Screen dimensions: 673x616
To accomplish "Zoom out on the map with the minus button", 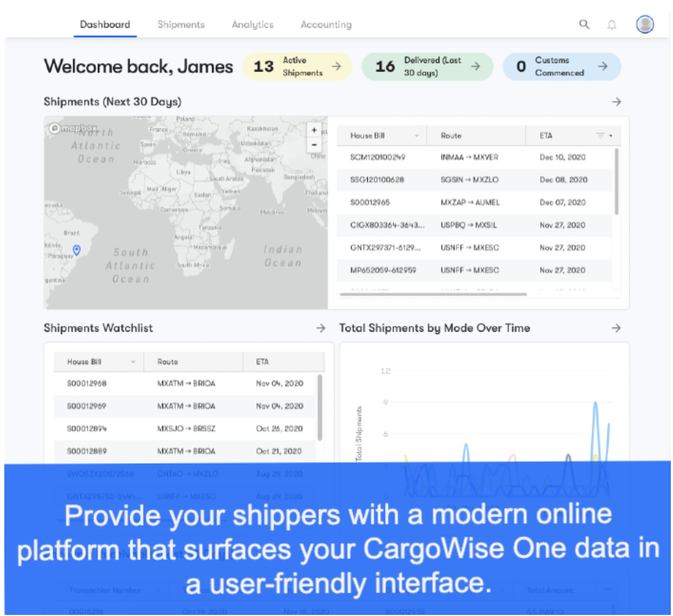I will [314, 144].
